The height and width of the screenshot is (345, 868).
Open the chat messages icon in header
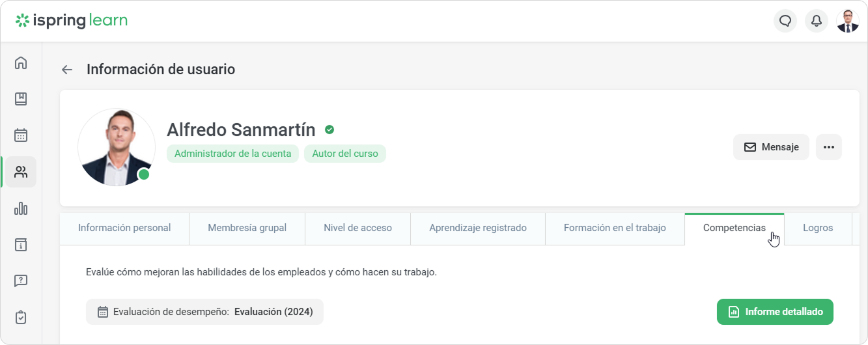point(785,21)
